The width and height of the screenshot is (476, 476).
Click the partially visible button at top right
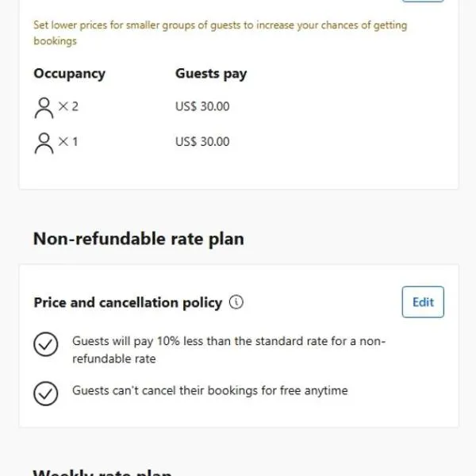pyautogui.click(x=423, y=2)
